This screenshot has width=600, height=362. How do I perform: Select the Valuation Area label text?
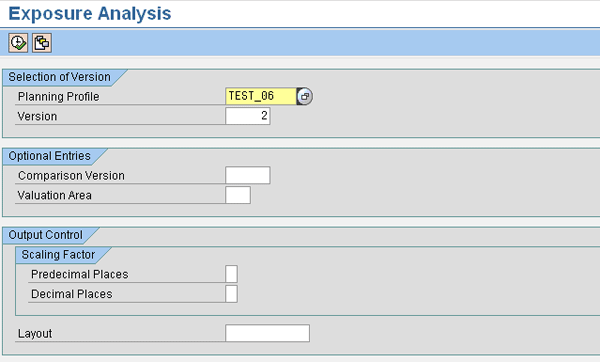54,196
